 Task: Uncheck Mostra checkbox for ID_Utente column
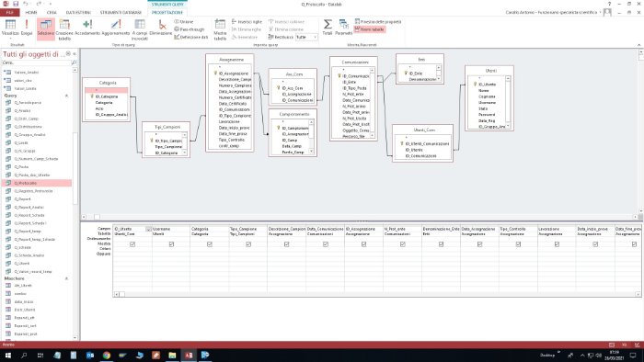132,243
